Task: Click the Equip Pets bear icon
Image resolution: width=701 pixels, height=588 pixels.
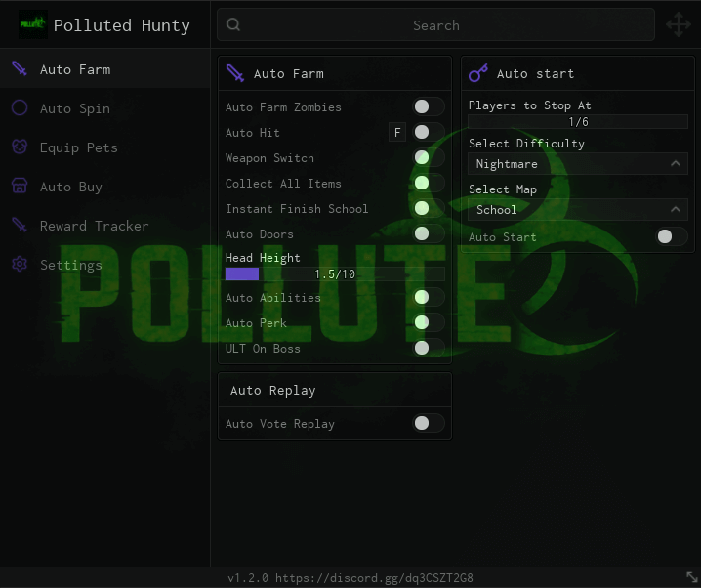Action: pos(20,147)
